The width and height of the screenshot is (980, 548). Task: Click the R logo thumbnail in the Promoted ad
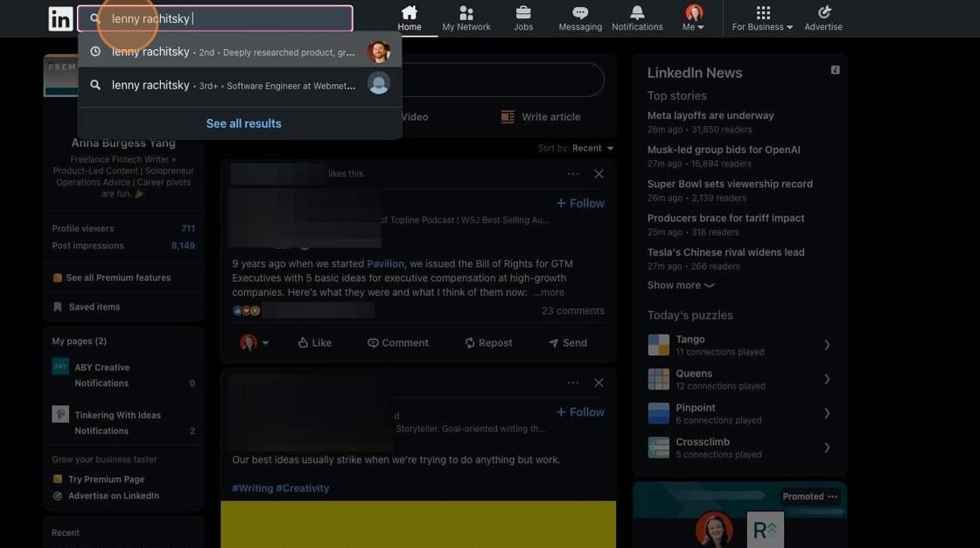tap(765, 530)
